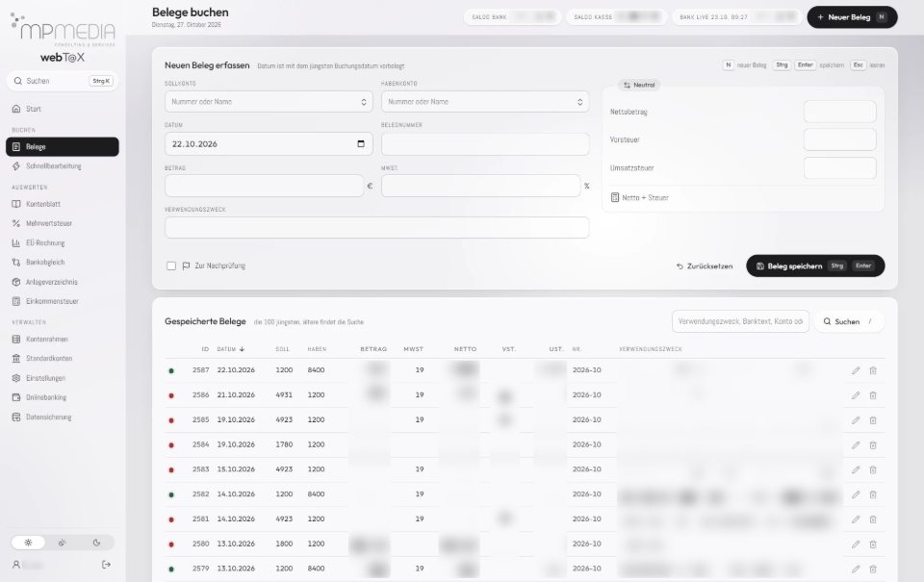Focus the Belegnummer input field
The width and height of the screenshot is (924, 582).
point(485,144)
